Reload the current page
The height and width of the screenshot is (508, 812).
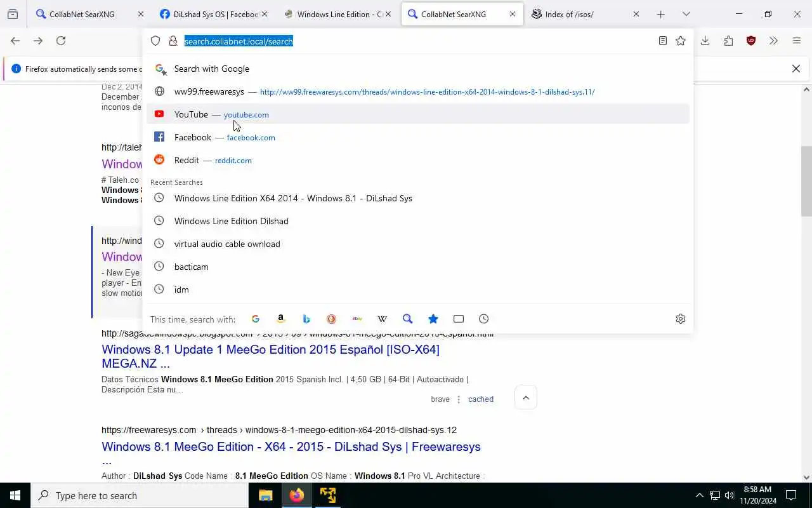tap(61, 41)
